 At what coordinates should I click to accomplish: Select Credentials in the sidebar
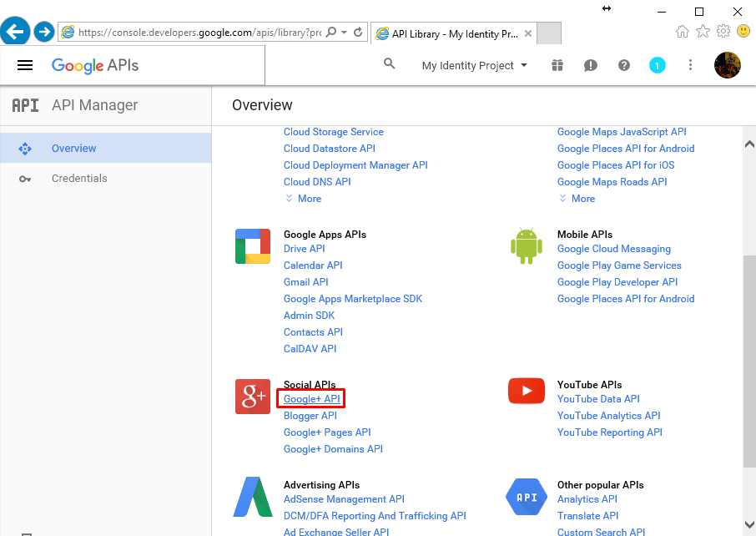click(79, 179)
